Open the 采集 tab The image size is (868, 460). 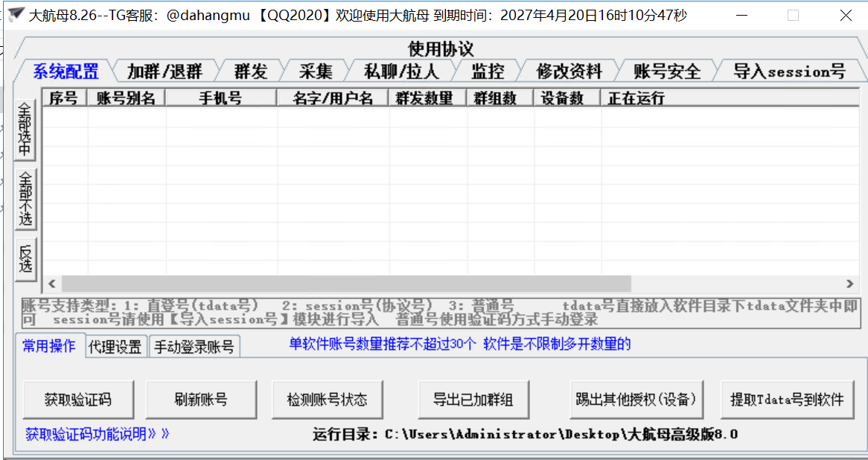point(316,71)
